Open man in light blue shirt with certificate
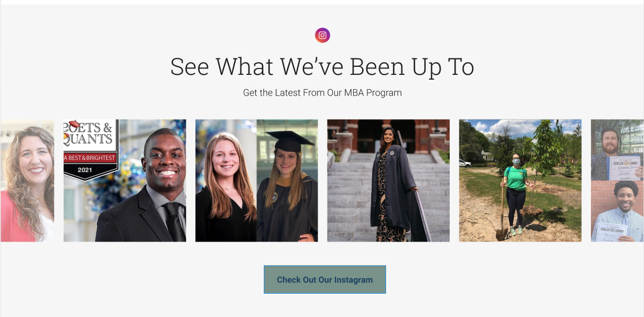Image resolution: width=644 pixels, height=317 pixels. point(617,211)
